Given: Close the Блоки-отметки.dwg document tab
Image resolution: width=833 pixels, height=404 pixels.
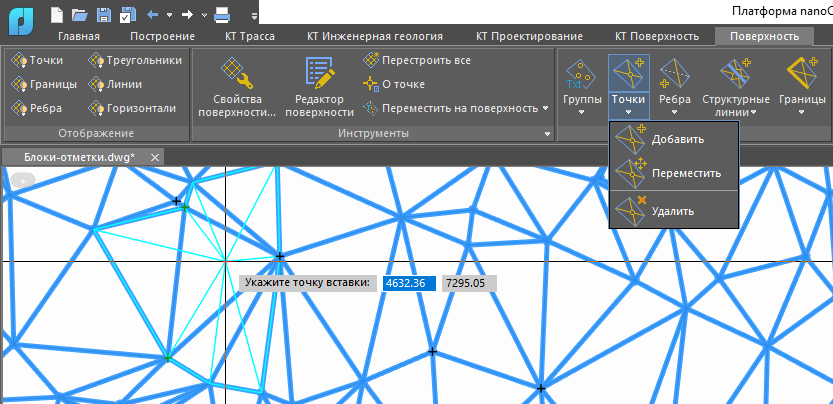Looking at the screenshot, I should (x=155, y=158).
